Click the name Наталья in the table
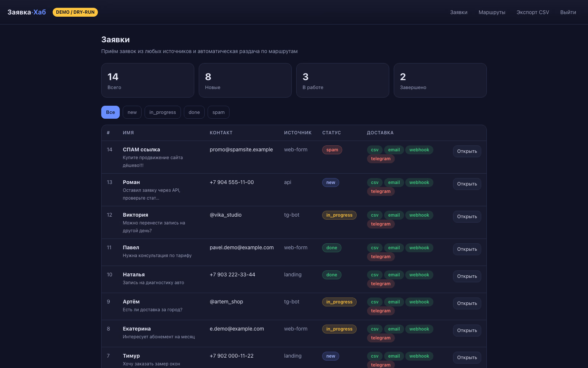 point(134,275)
